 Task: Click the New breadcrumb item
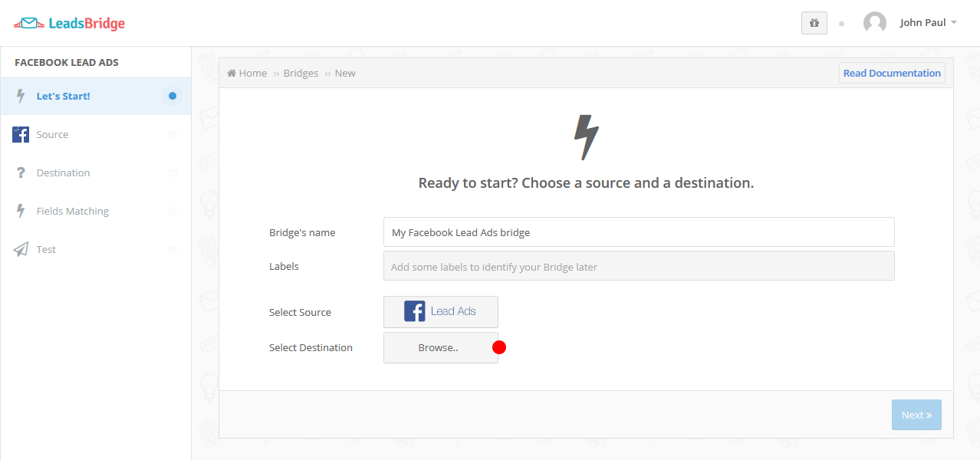click(x=345, y=73)
